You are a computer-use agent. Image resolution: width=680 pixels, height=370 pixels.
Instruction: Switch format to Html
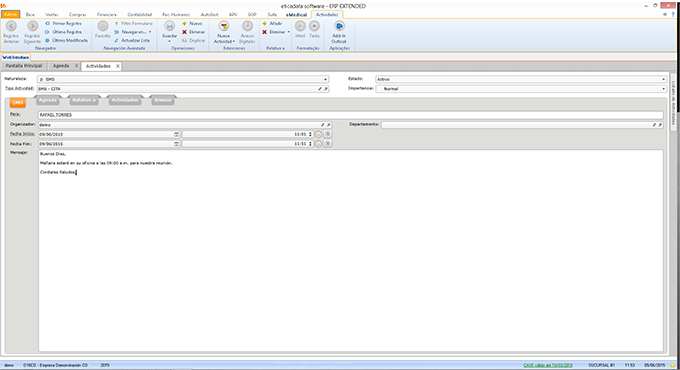(300, 29)
